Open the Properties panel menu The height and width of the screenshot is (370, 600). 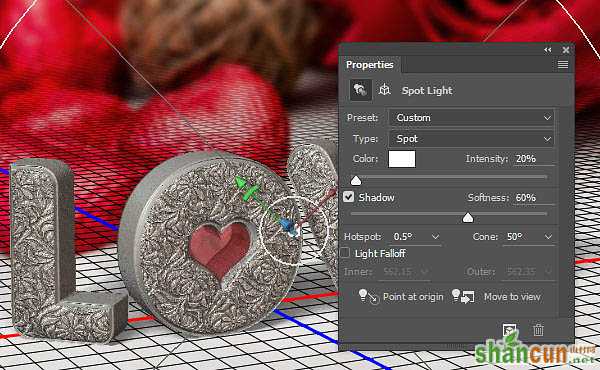(x=562, y=65)
